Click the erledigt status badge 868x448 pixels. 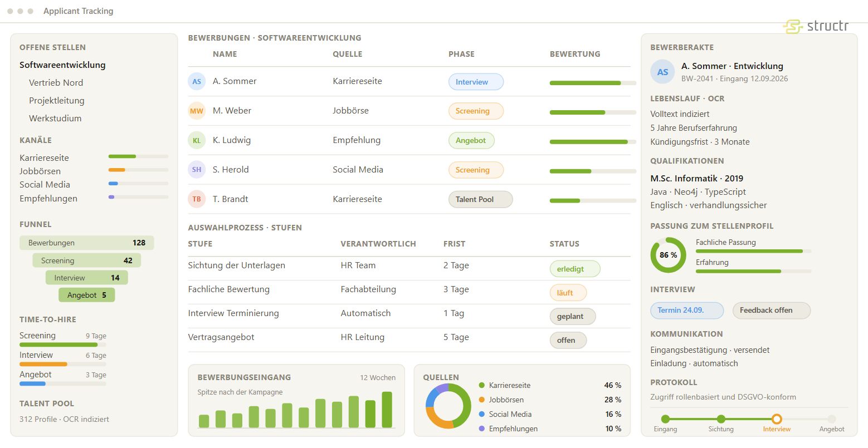click(575, 269)
